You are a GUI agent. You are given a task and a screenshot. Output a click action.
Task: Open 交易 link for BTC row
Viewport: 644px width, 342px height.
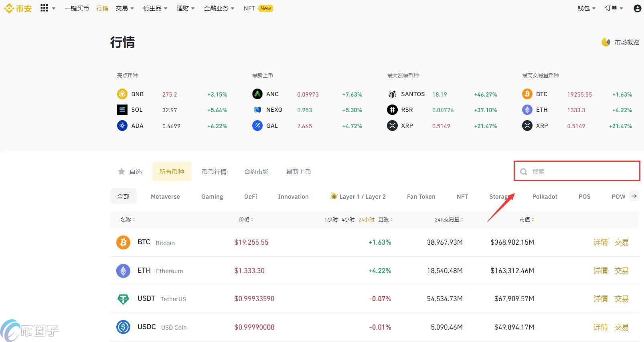(x=622, y=242)
